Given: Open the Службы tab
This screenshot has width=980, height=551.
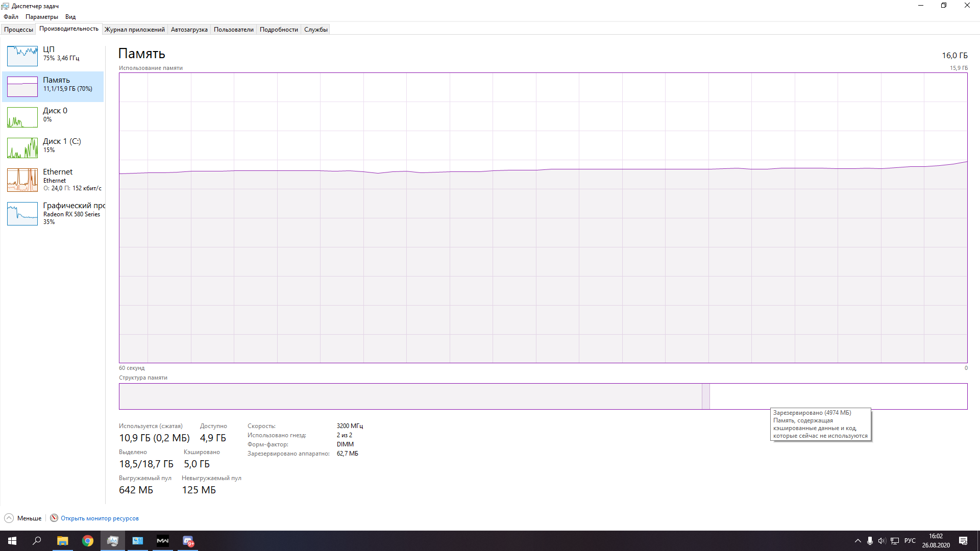Looking at the screenshot, I should point(316,30).
